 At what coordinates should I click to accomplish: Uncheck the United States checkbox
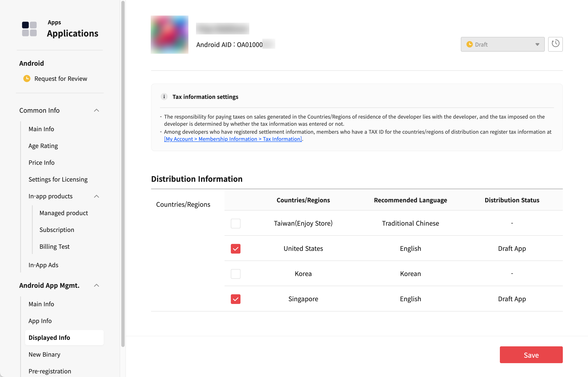tap(235, 249)
